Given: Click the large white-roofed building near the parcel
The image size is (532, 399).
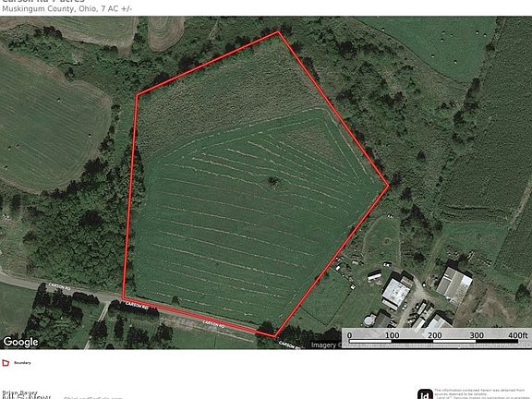Looking at the screenshot, I should [396, 292].
